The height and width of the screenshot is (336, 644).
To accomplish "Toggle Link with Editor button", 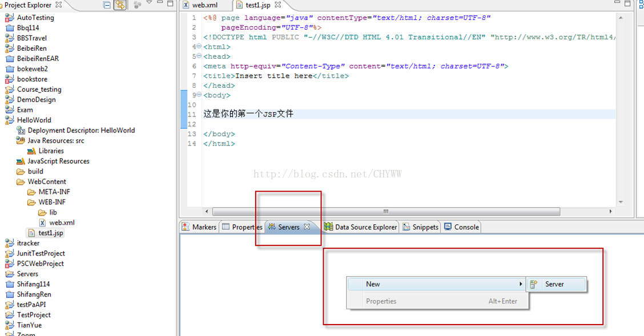I will tap(120, 5).
